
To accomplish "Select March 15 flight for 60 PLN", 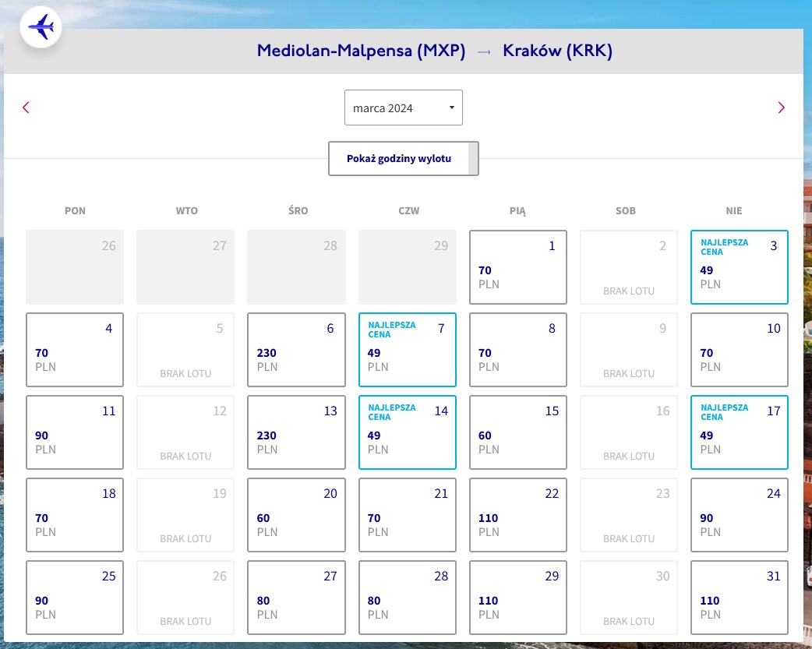I will 518,432.
